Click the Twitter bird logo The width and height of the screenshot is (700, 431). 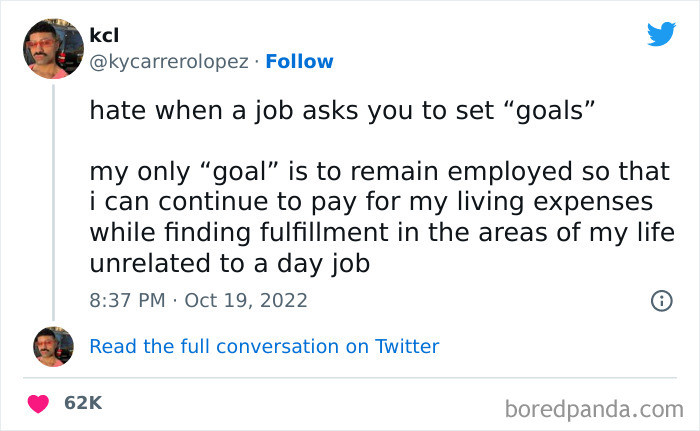[661, 34]
